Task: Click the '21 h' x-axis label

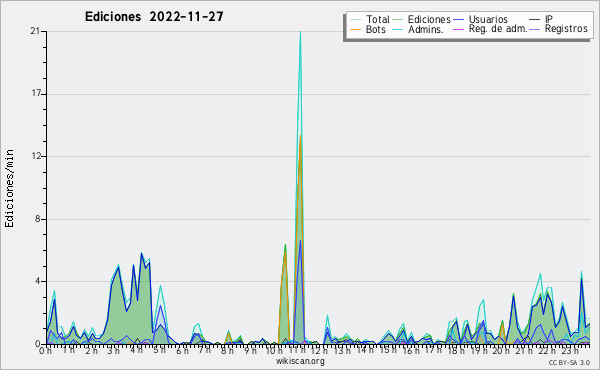Action: [523, 350]
